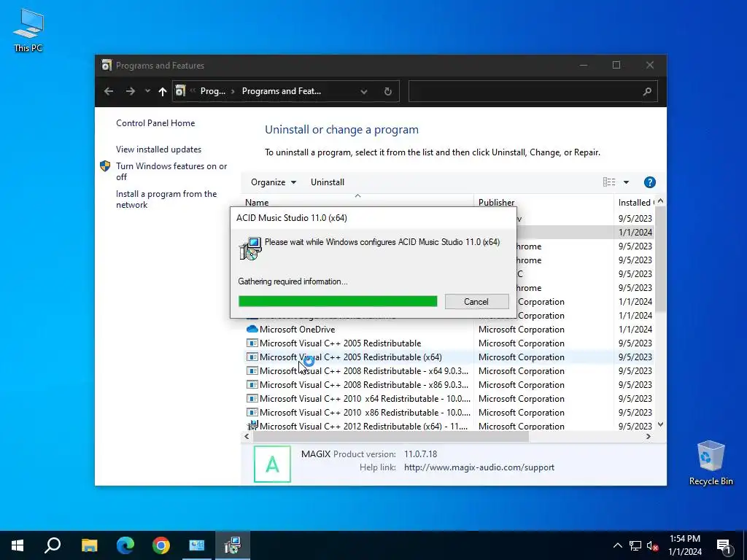Click the 1/1/2024 date in the second row
The image size is (747, 560).
(x=635, y=232)
